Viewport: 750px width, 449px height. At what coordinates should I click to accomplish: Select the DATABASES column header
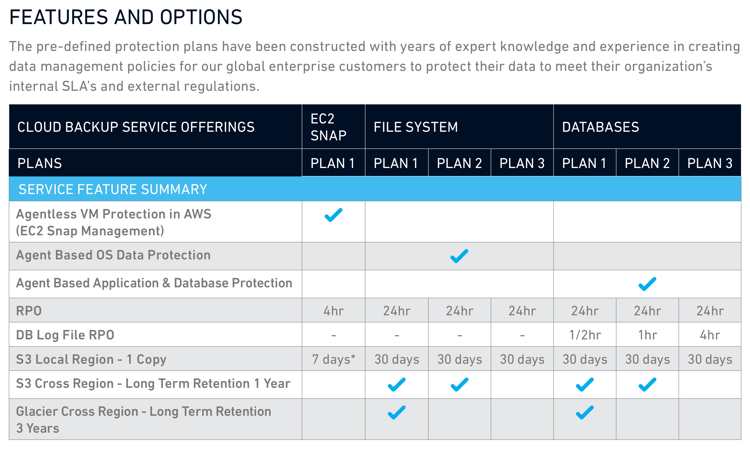click(x=647, y=127)
